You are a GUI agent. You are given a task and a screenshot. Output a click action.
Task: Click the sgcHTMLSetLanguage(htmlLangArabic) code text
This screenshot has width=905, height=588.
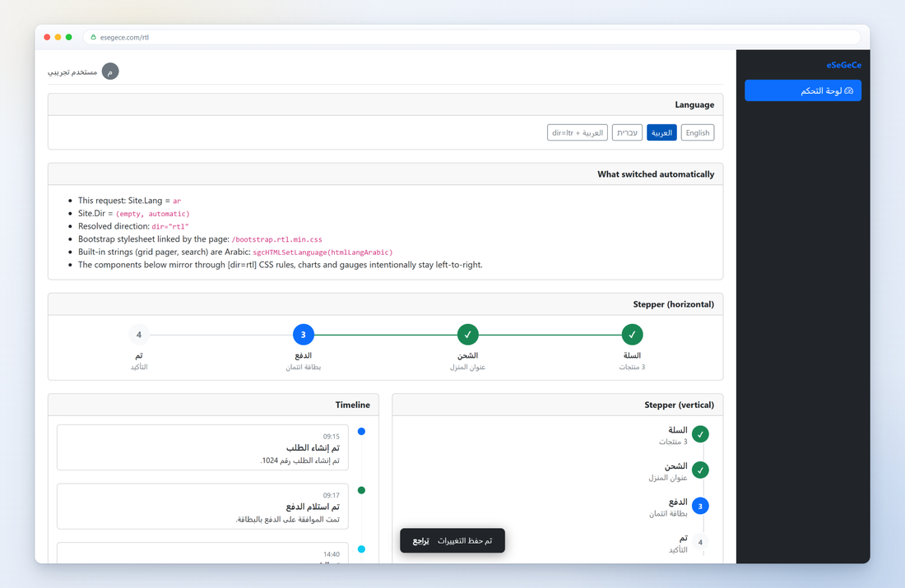[x=323, y=252]
